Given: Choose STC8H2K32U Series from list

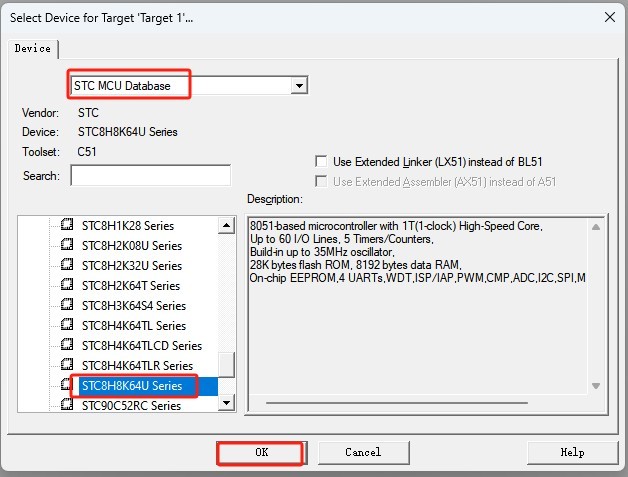Looking at the screenshot, I should (x=132, y=266).
